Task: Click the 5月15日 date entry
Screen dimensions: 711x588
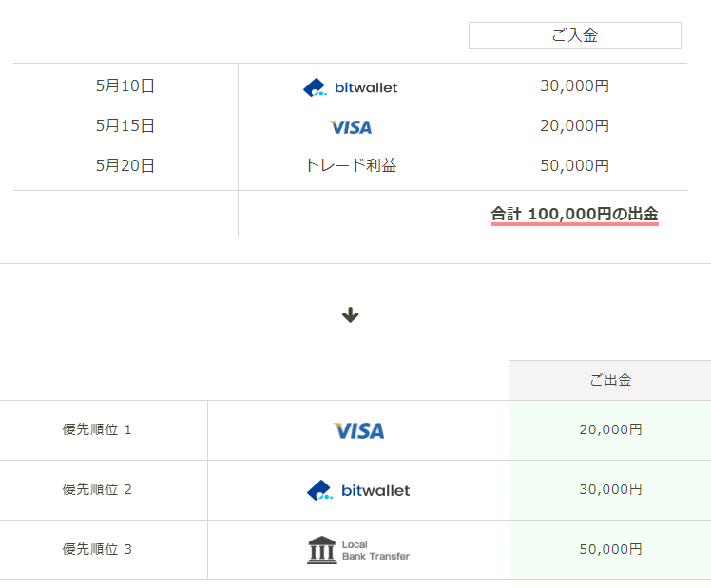Action: 125,125
